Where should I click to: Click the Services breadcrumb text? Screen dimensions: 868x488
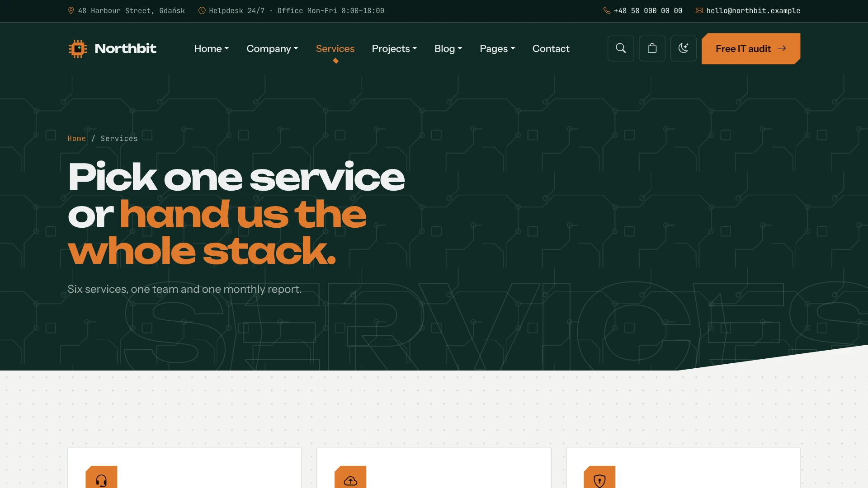coord(119,138)
